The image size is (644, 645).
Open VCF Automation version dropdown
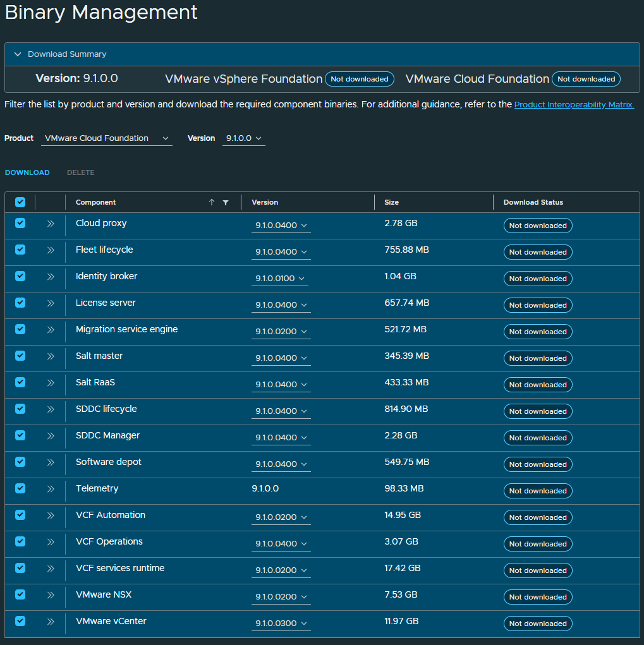[x=281, y=517]
